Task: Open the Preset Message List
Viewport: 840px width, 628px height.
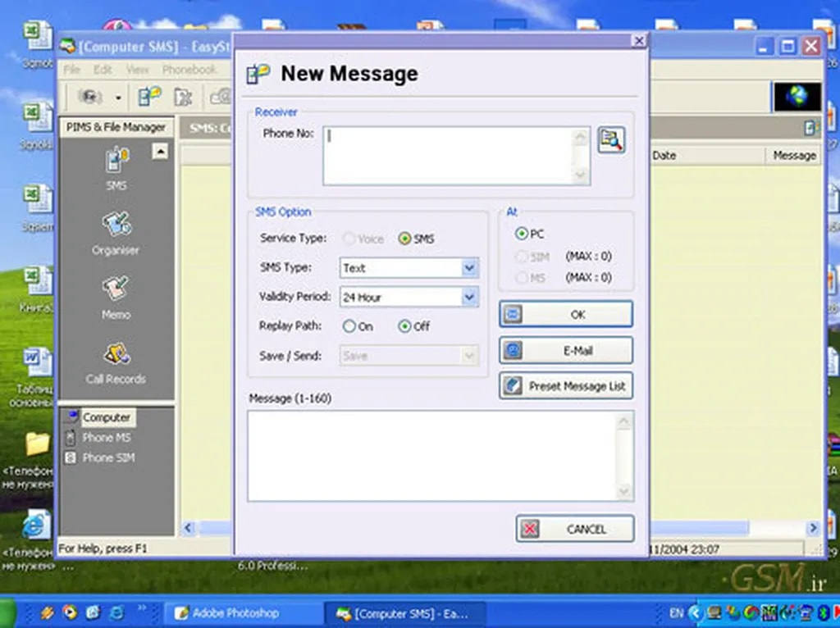Action: click(x=566, y=386)
